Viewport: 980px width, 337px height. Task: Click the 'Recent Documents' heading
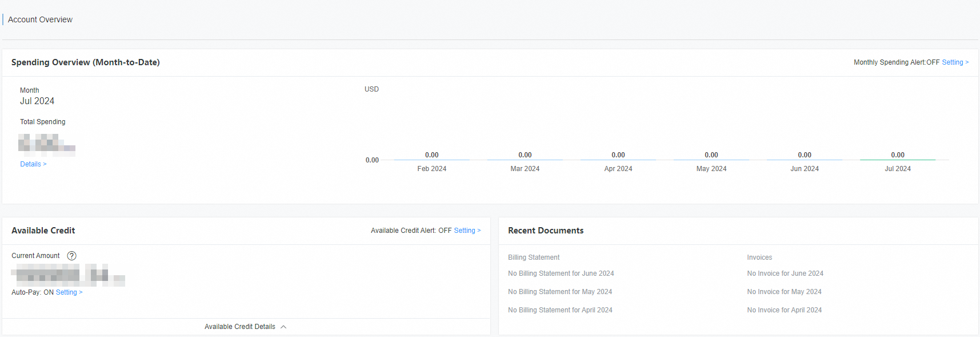546,231
